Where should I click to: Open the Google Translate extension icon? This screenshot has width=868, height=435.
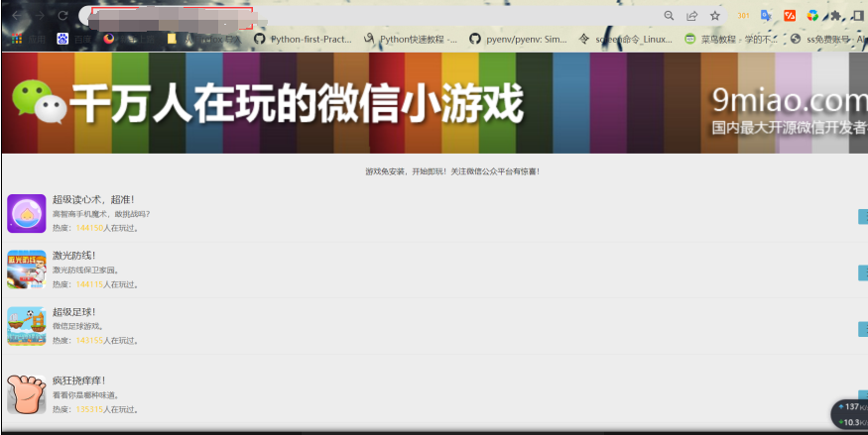click(766, 16)
